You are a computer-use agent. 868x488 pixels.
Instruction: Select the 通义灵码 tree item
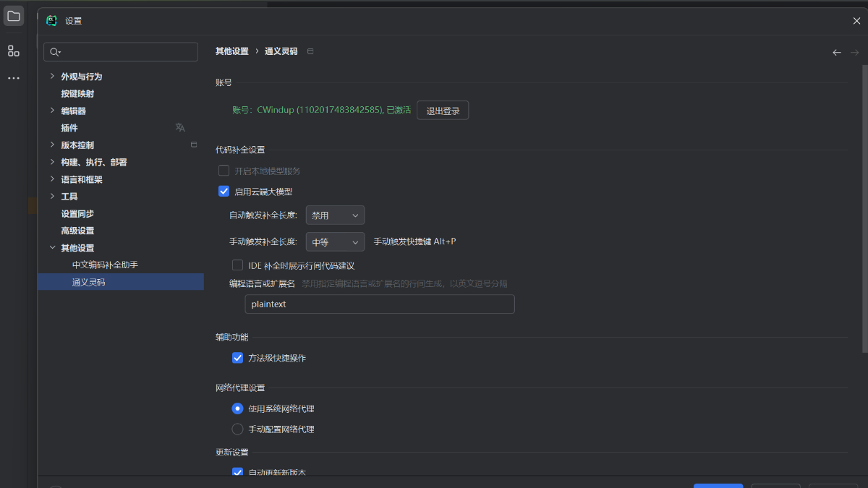pos(121,282)
